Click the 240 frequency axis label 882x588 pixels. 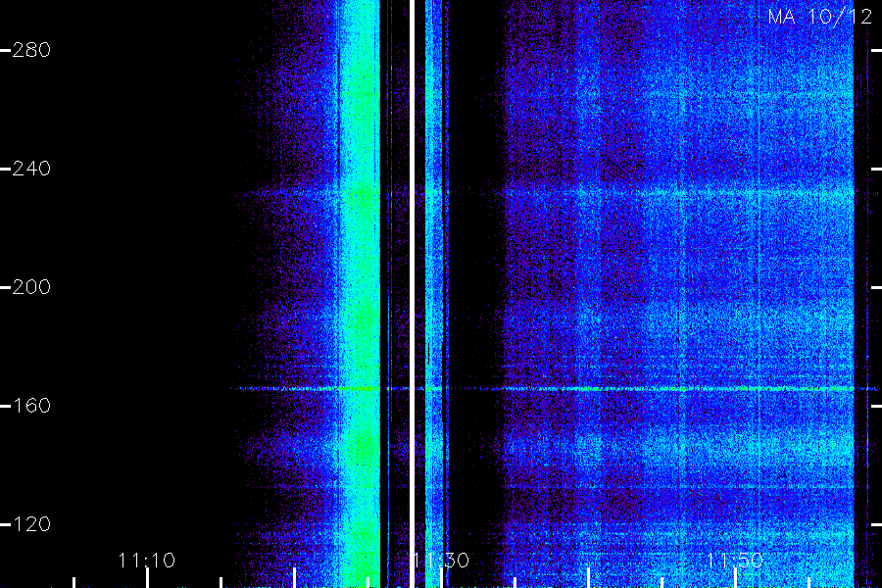[31, 169]
